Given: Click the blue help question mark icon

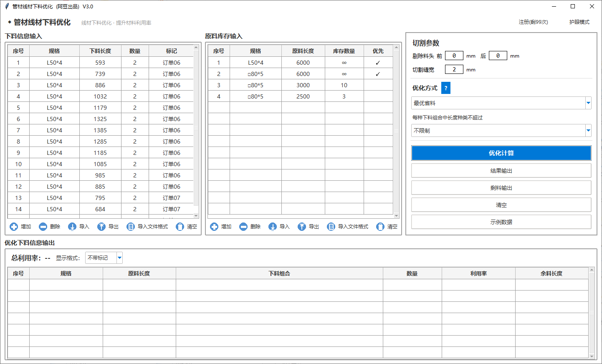Looking at the screenshot, I should 446,88.
